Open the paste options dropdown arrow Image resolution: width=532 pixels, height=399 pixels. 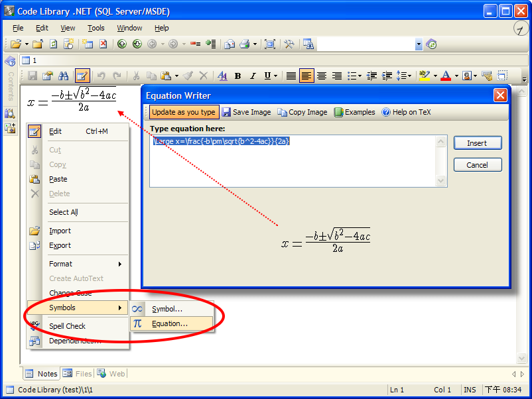(176, 76)
